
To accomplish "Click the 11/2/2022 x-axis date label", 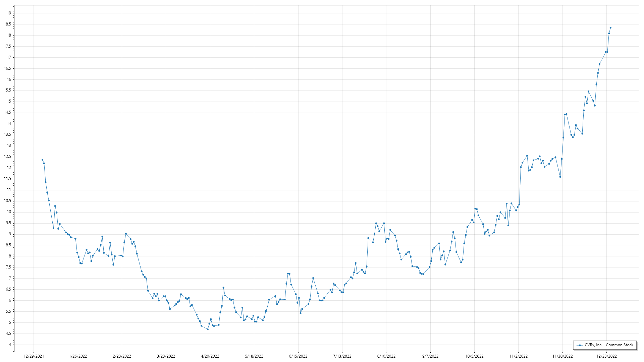I will pos(519,356).
